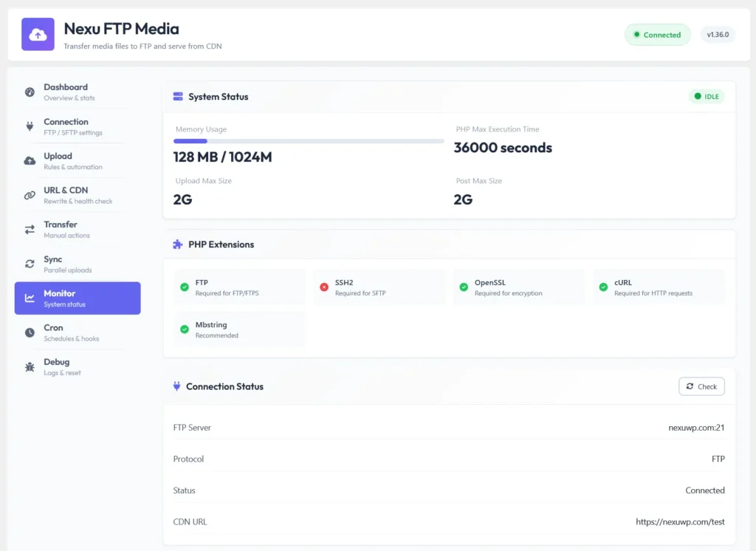Screen dimensions: 756x551
Task: Click the SSH2 extension red error indicator
Action: coord(323,287)
